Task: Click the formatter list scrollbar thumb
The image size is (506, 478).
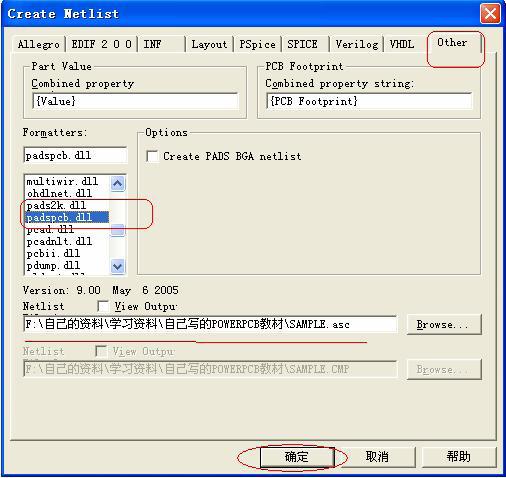Action: 117,230
